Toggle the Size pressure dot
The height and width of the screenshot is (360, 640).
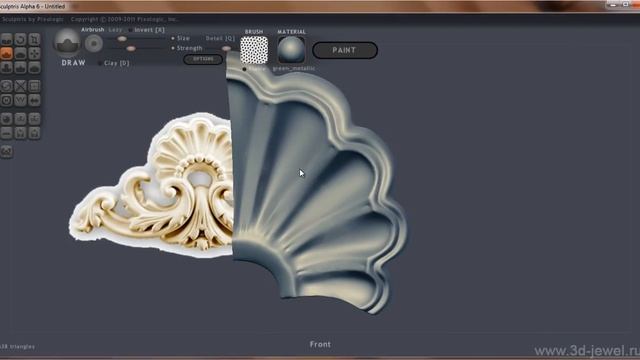pyautogui.click(x=173, y=38)
